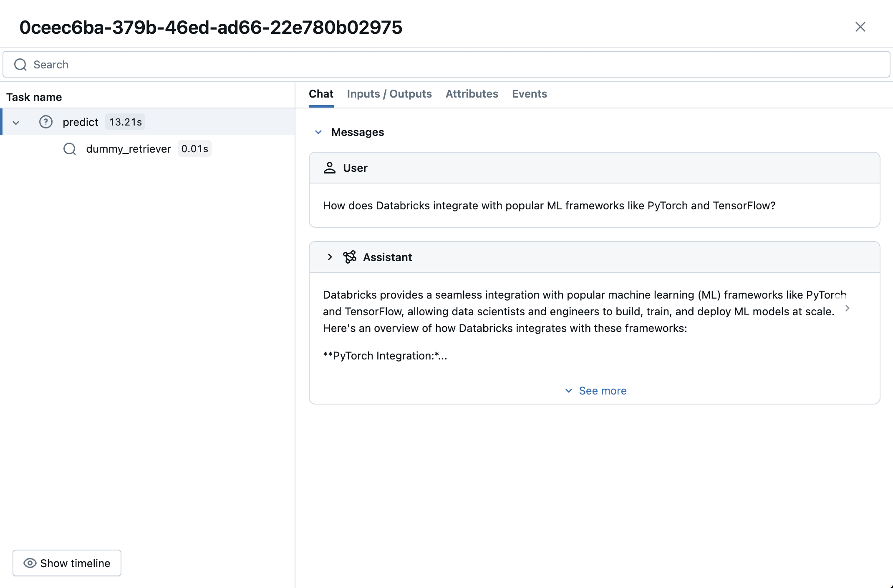This screenshot has width=893, height=588.
Task: Collapse the Messages section chevron
Action: (x=318, y=132)
